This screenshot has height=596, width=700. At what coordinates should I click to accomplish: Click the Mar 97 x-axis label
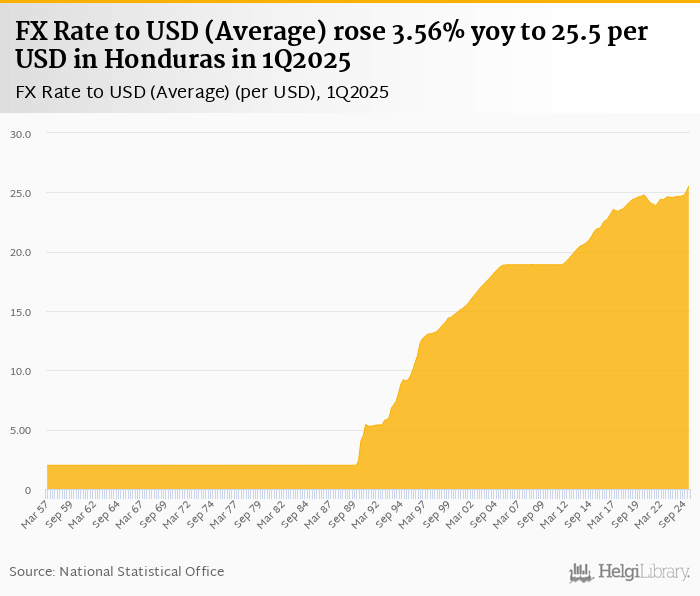[x=414, y=511]
